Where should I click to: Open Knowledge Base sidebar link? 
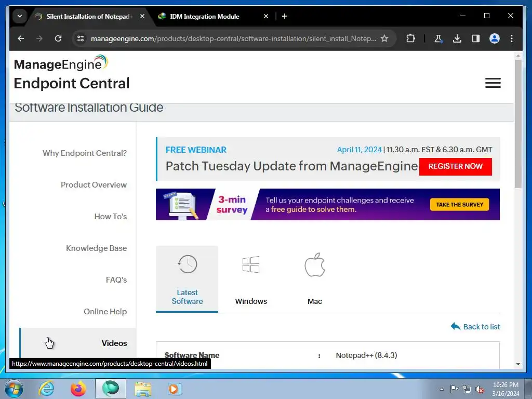(96, 248)
